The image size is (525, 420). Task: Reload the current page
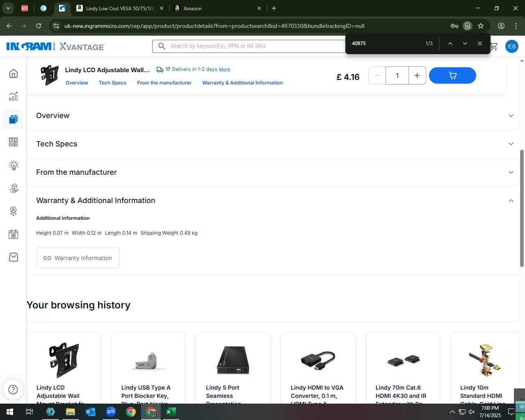39,26
